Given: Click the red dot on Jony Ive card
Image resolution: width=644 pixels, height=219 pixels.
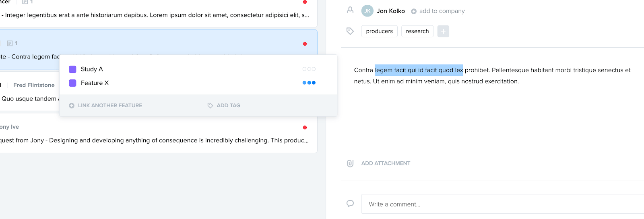Looking at the screenshot, I should coord(305,127).
